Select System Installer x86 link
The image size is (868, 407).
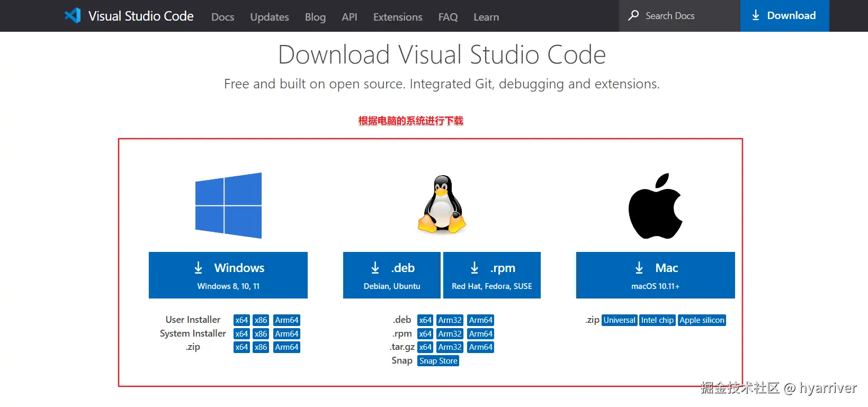click(x=261, y=334)
